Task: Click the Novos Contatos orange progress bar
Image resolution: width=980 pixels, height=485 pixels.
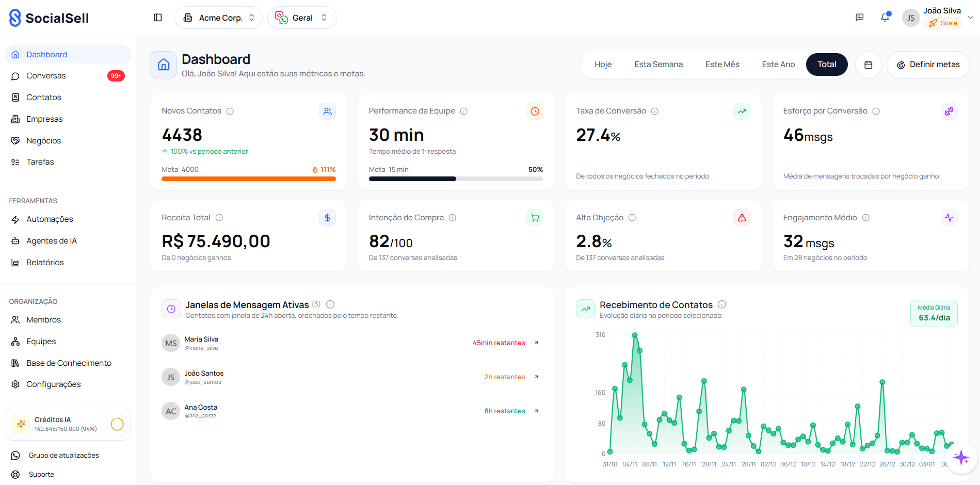Action: tap(249, 179)
